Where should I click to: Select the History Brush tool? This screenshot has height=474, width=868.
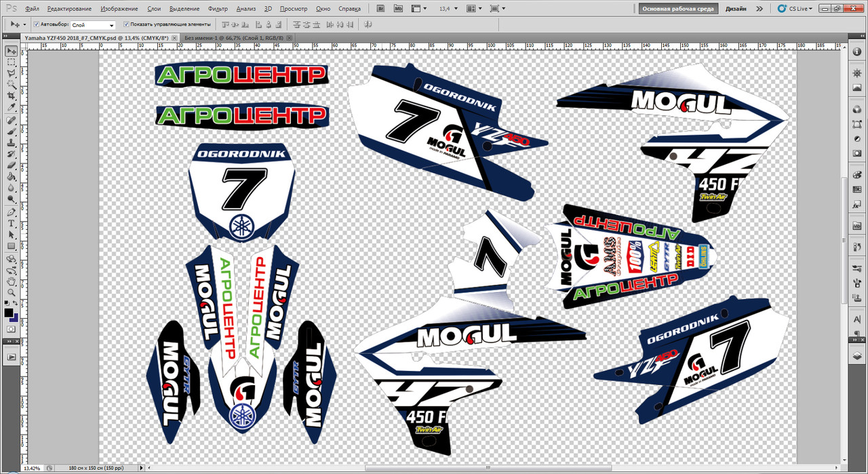pos(12,154)
